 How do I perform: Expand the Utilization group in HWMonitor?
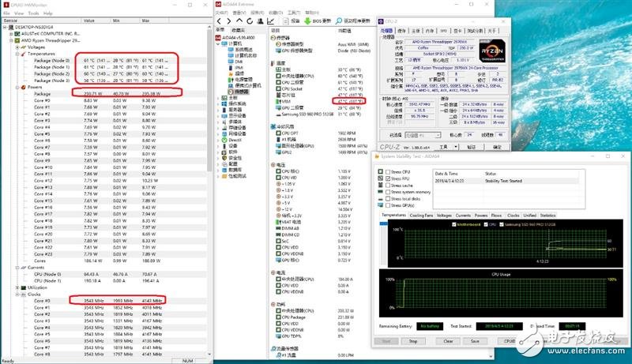pyautogui.click(x=17, y=287)
